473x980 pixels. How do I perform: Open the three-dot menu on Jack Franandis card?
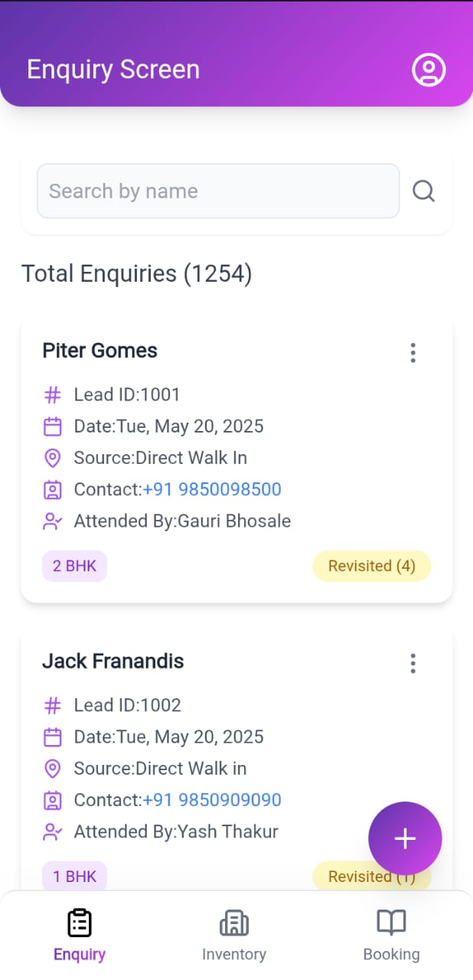[x=413, y=663]
